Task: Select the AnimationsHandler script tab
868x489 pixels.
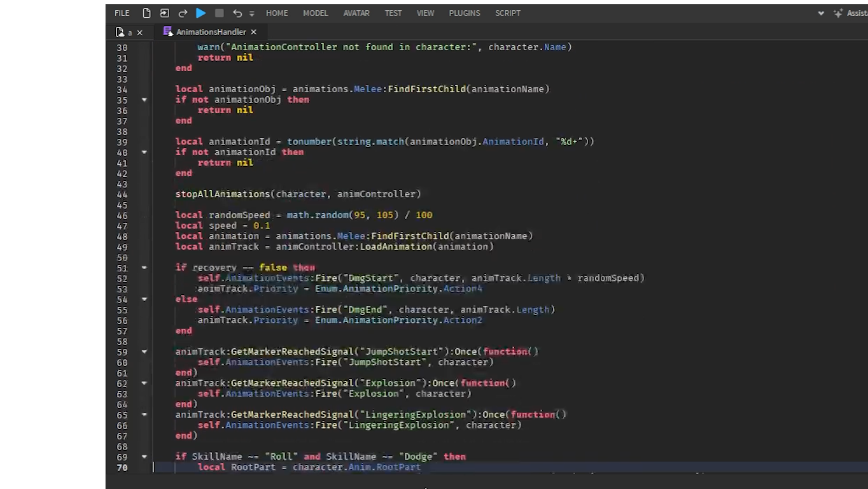Action: 211,32
